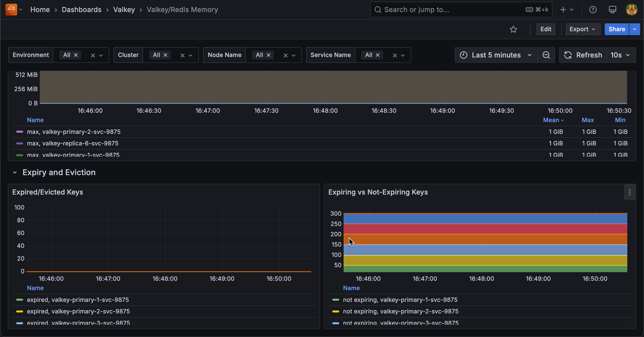
Task: Open the kebab menu on Expiring vs Not-Expiring Keys panel
Action: pyautogui.click(x=630, y=192)
